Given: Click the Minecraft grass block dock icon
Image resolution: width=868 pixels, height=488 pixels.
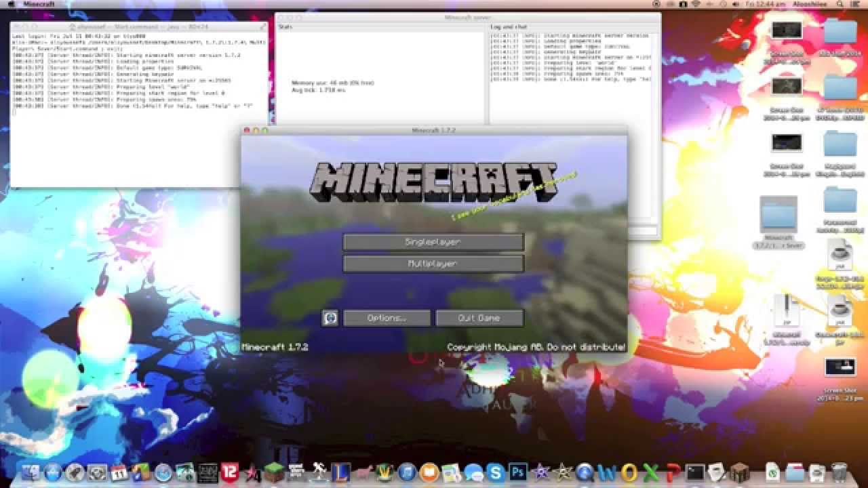Looking at the screenshot, I should coord(274,472).
